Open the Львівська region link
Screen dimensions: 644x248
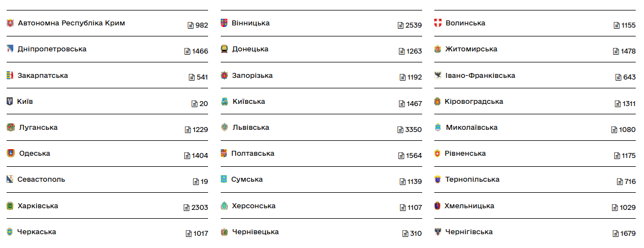[x=251, y=128]
